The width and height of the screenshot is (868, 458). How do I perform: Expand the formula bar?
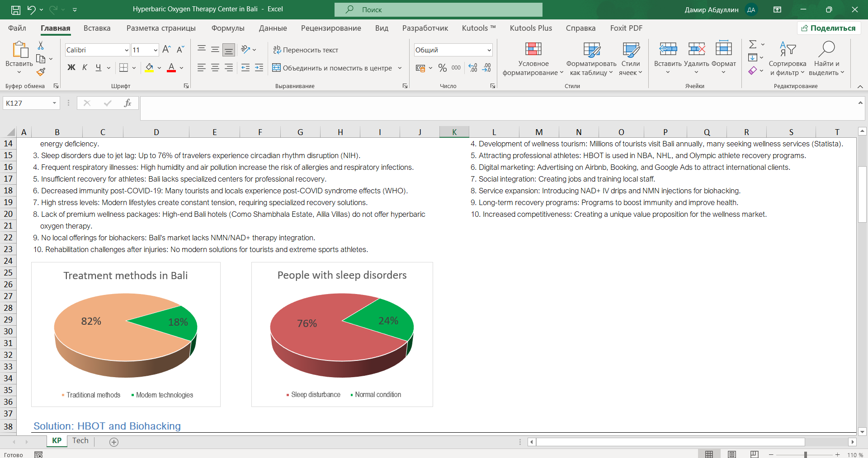(x=860, y=103)
